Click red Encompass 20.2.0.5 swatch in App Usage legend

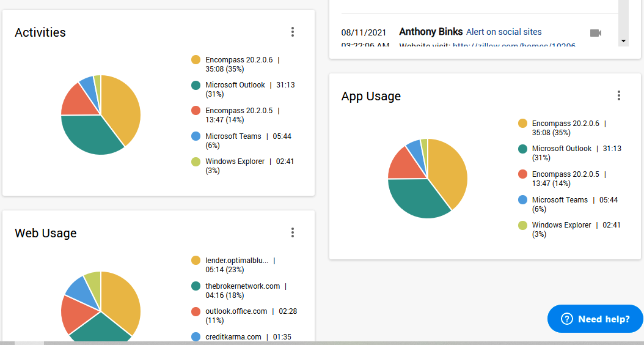tap(522, 174)
